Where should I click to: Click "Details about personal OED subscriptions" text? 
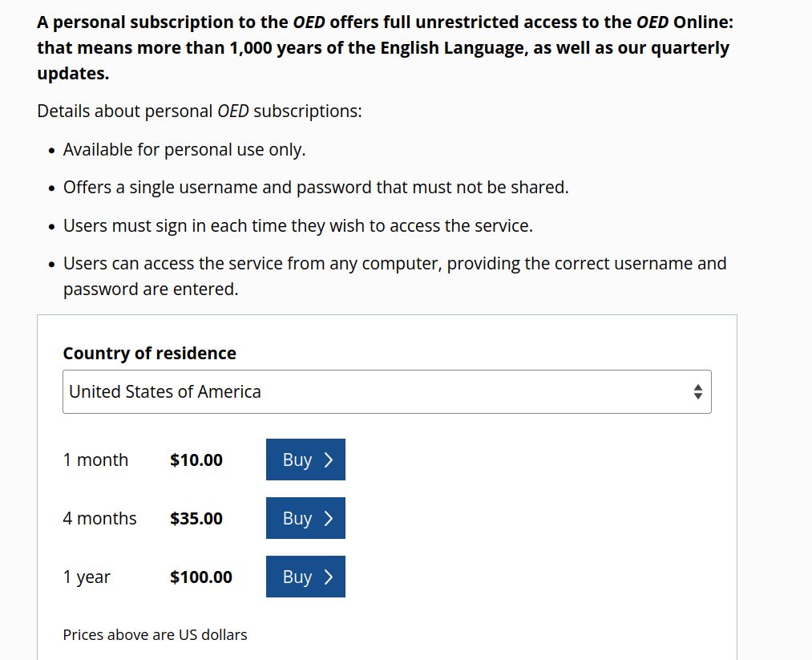click(x=200, y=111)
